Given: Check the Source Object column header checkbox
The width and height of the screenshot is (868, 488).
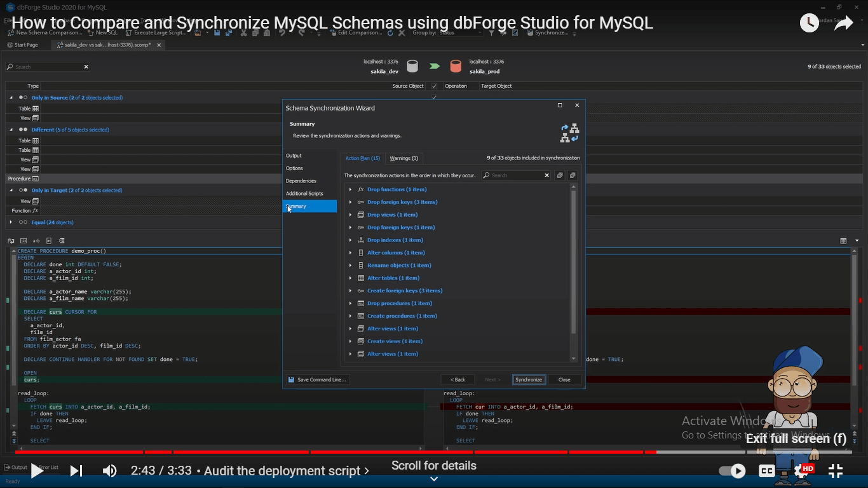Looking at the screenshot, I should coord(434,86).
